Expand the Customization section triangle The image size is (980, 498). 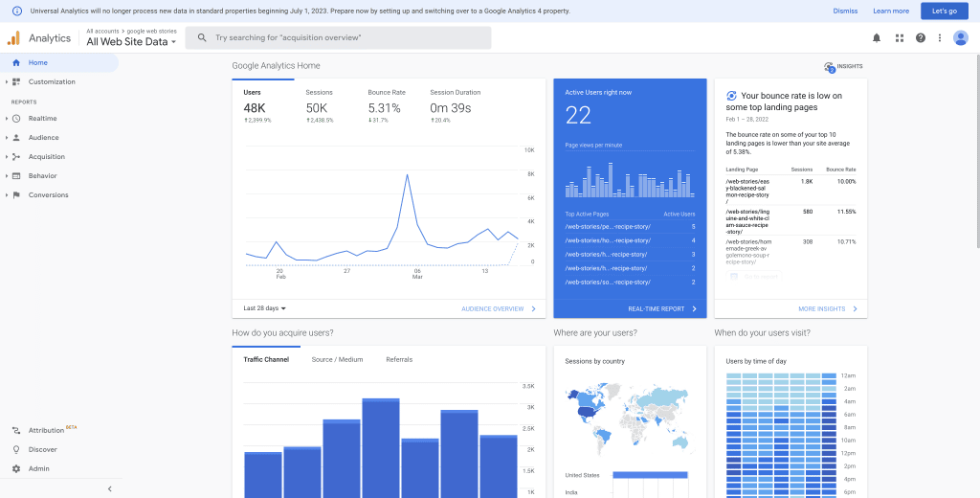coord(7,82)
